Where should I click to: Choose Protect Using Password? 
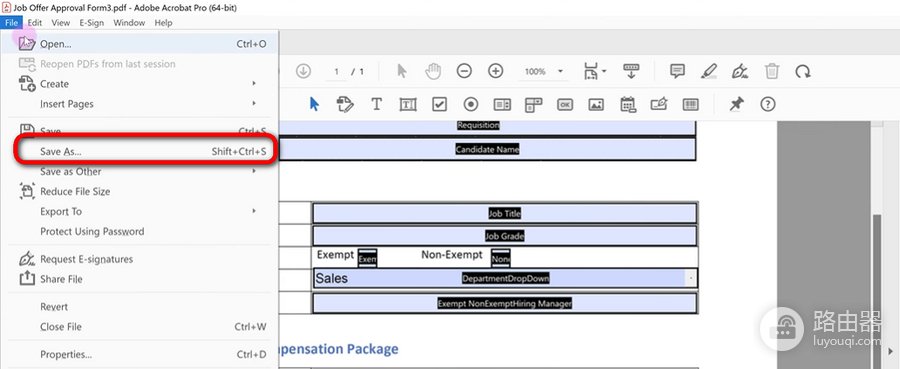tap(139, 231)
